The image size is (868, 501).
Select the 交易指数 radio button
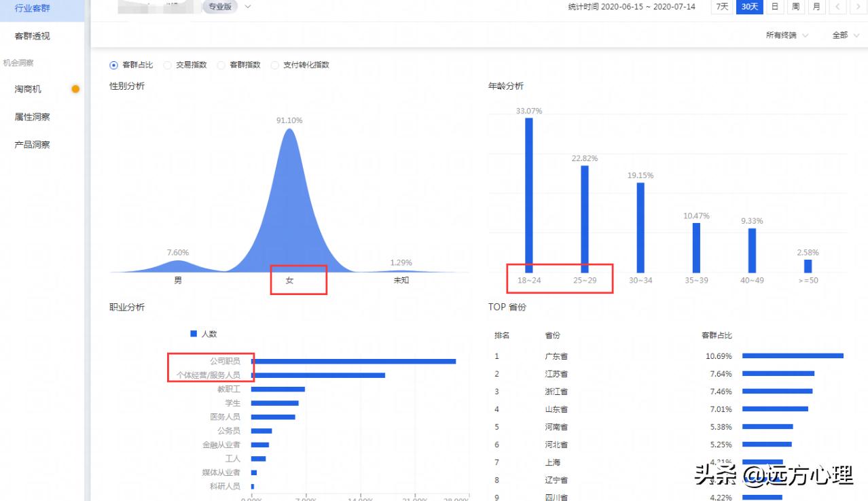pos(168,65)
